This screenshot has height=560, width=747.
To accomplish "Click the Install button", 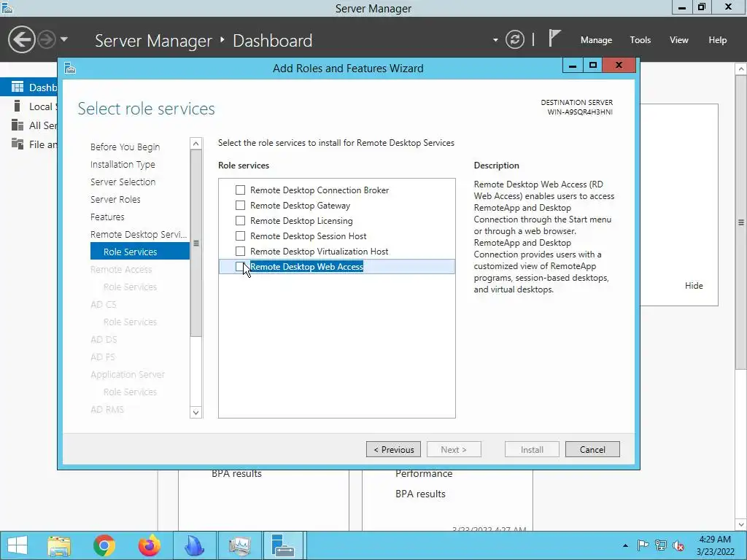I will tap(532, 449).
